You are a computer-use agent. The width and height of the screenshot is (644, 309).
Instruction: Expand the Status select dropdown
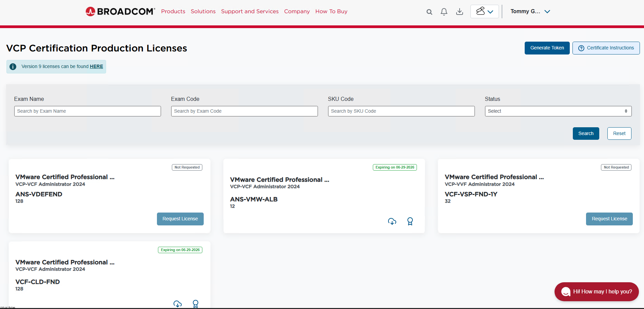click(558, 111)
